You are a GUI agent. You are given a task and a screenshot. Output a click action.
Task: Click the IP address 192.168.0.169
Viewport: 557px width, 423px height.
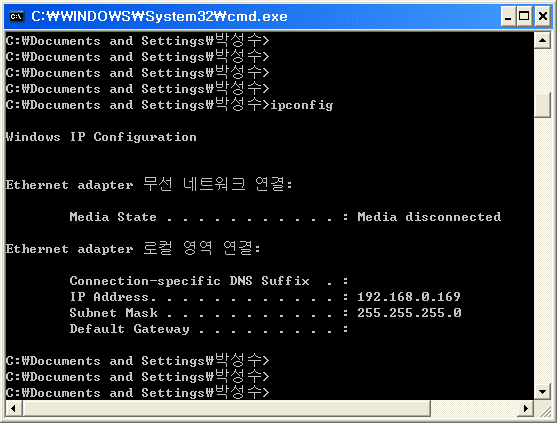pyautogui.click(x=409, y=297)
